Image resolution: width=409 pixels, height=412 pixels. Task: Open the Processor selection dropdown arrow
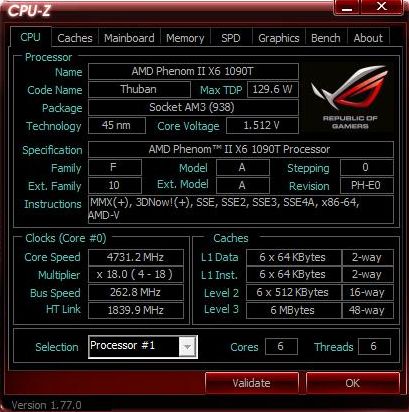[x=187, y=347]
